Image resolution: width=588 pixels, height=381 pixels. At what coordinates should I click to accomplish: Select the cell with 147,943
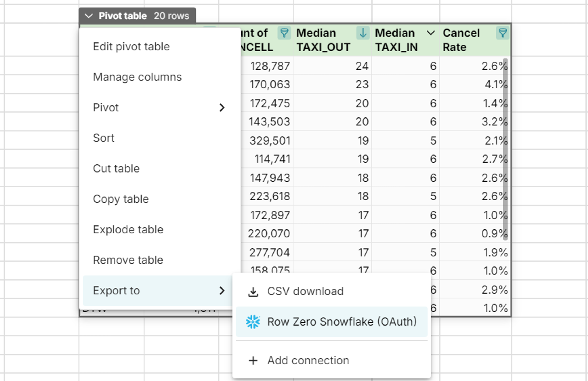coord(267,178)
